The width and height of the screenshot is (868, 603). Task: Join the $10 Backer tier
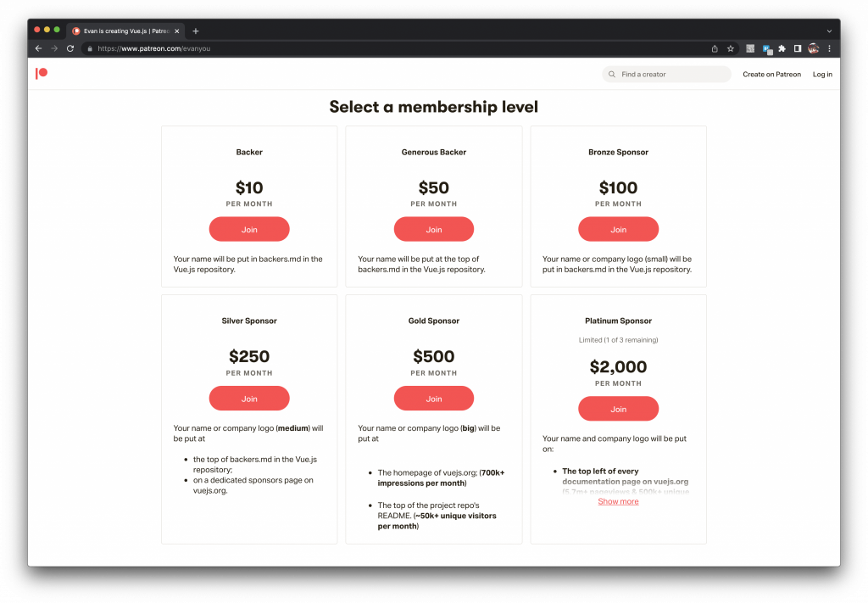[249, 229]
